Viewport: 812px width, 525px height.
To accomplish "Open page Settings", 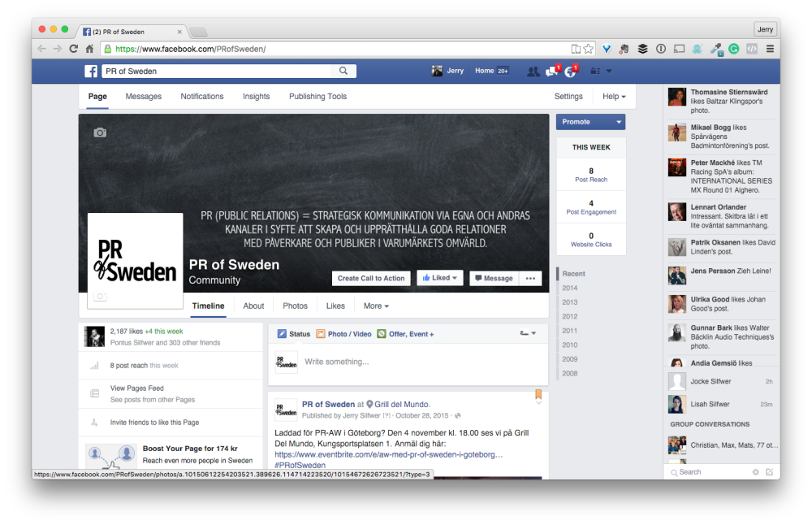I will click(x=568, y=97).
